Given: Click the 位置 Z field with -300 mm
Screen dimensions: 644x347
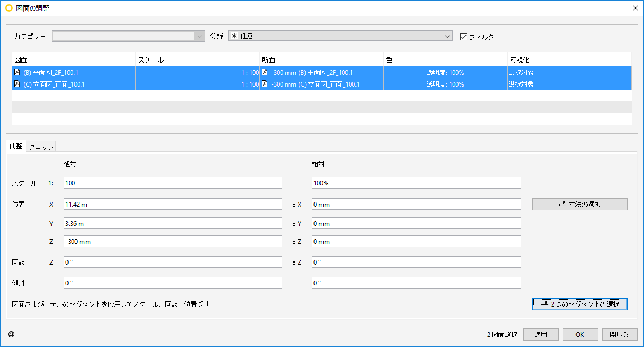Looking at the screenshot, I should [173, 241].
